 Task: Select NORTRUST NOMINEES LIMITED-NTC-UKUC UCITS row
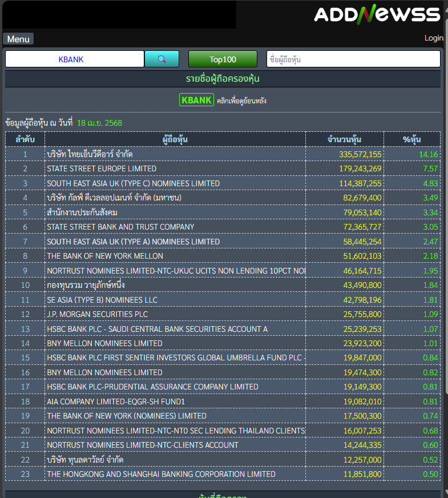pyautogui.click(x=176, y=271)
